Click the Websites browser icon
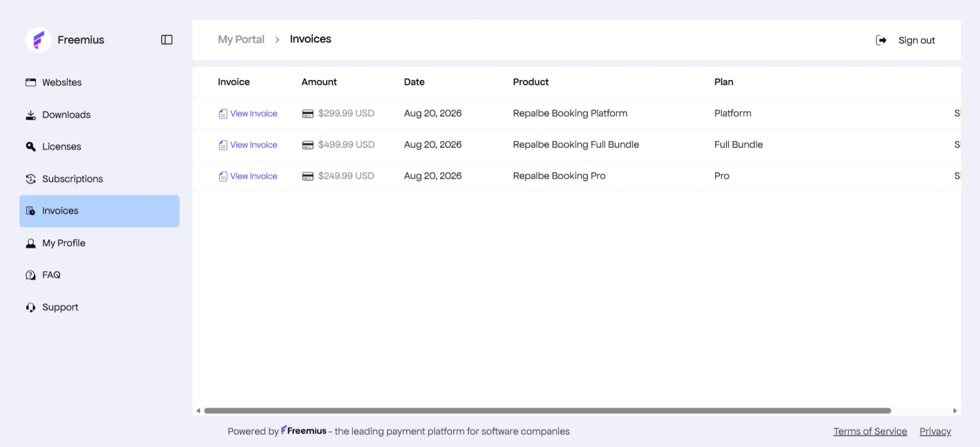Viewport: 980px width, 447px height. [x=31, y=82]
